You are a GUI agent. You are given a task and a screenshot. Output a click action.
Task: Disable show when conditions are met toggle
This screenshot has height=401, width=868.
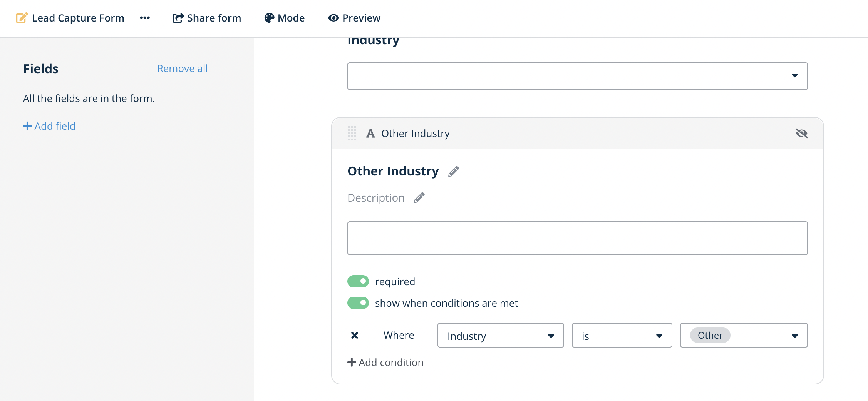click(x=358, y=303)
